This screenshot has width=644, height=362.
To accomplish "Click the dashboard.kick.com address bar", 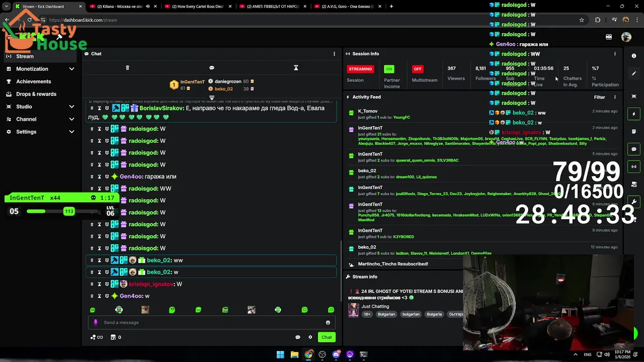I will (x=312, y=20).
